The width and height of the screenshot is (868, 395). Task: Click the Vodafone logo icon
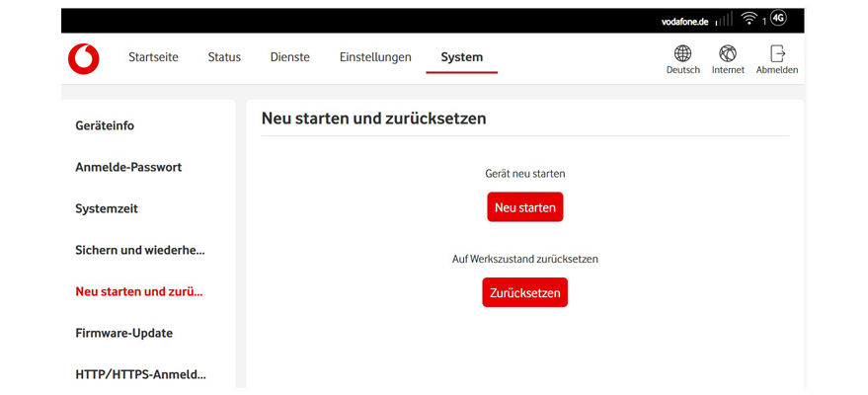(x=83, y=58)
